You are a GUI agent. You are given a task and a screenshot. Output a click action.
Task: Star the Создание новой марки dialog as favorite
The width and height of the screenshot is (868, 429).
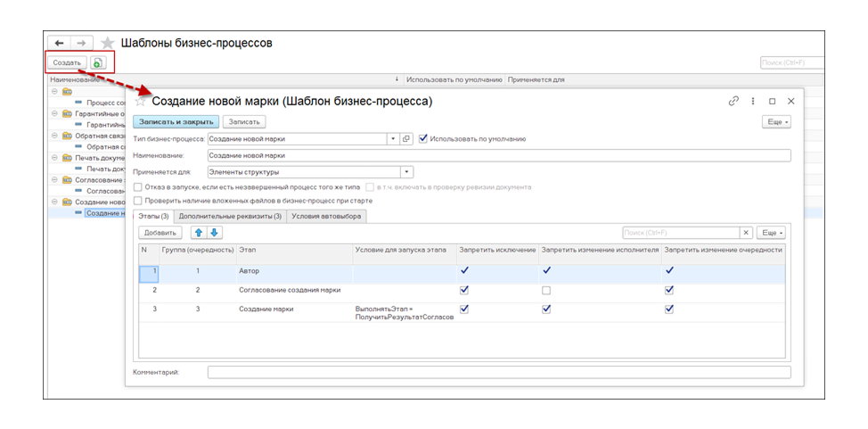pos(141,102)
